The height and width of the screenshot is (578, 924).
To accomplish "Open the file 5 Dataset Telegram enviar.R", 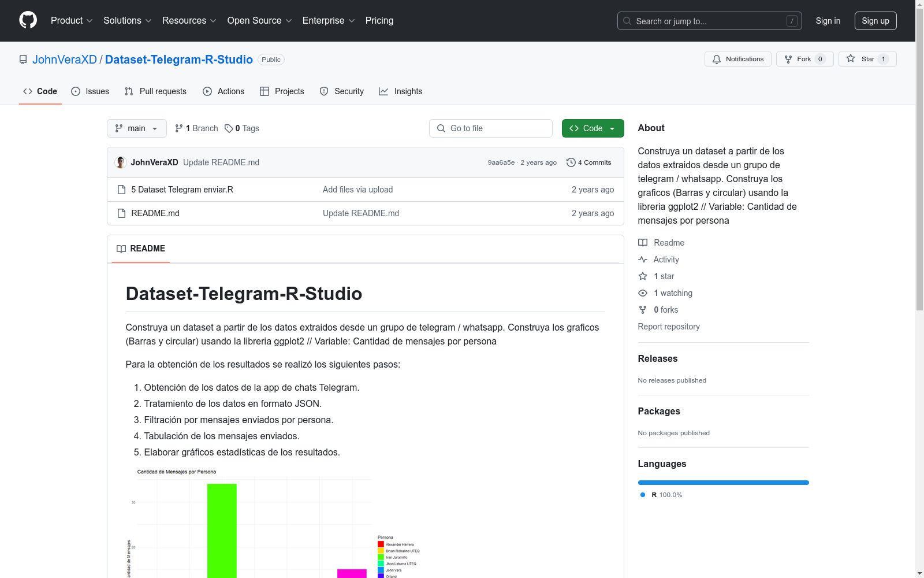I will (x=182, y=190).
